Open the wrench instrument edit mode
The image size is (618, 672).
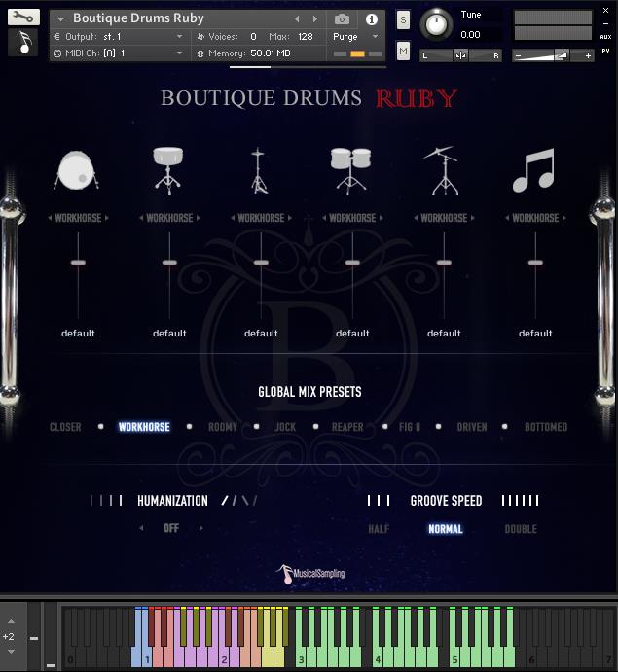point(23,17)
